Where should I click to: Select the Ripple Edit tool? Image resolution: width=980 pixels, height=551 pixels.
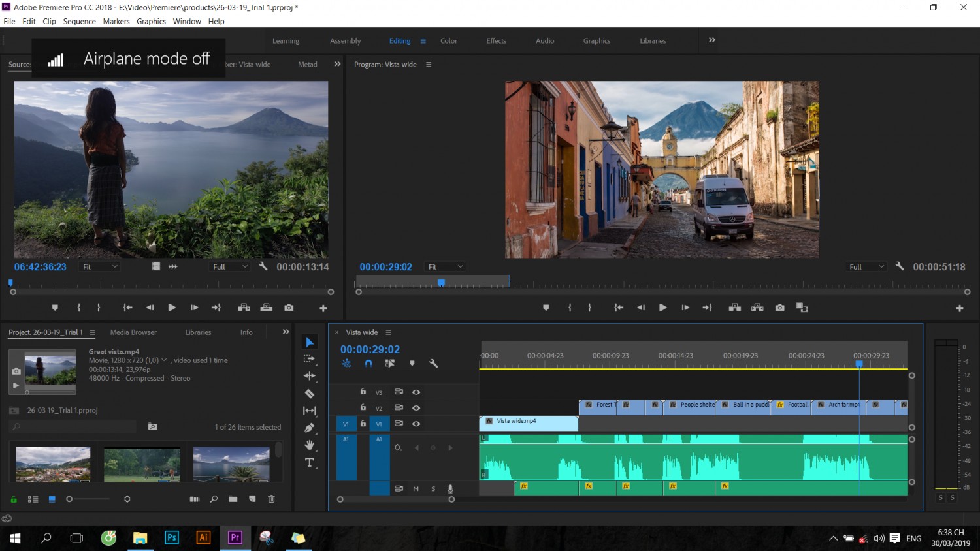tap(310, 376)
